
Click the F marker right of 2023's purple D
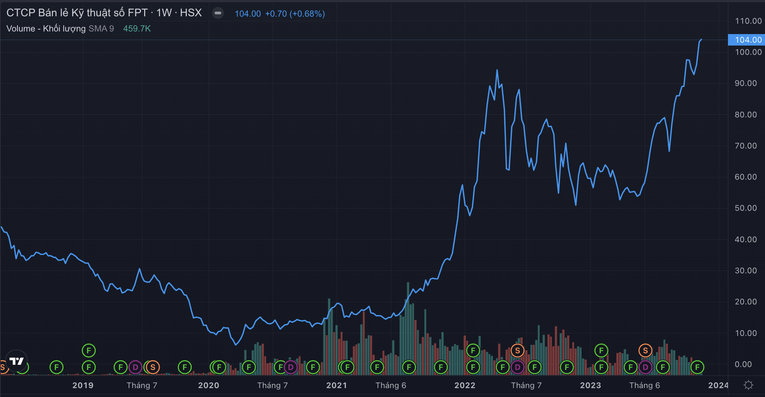663,367
